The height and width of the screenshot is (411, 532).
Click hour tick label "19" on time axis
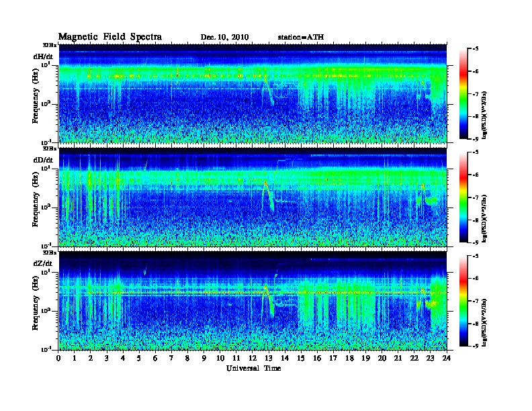(x=365, y=358)
